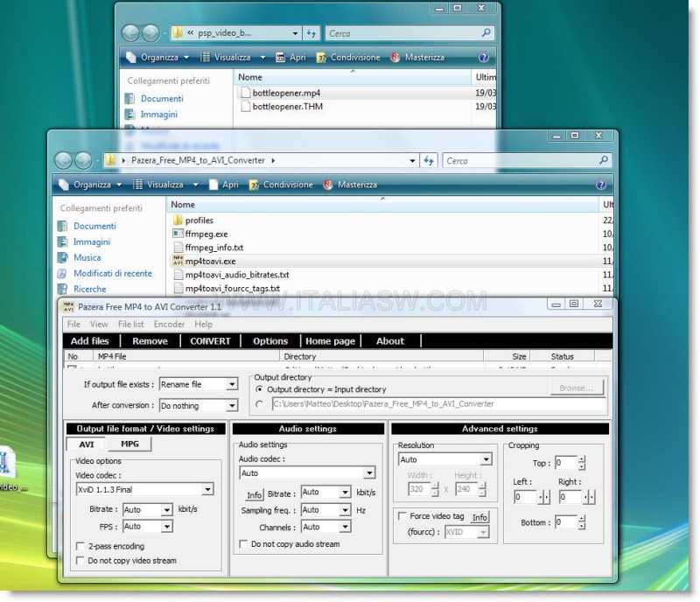Open Organizza menu in Pazera folder window
The height and width of the screenshot is (602, 700).
tap(91, 185)
